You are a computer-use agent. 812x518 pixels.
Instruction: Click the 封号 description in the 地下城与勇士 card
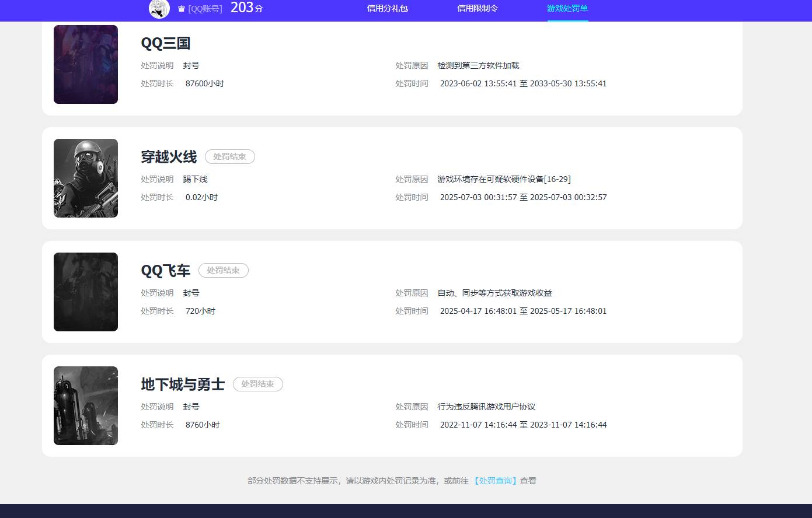point(191,407)
